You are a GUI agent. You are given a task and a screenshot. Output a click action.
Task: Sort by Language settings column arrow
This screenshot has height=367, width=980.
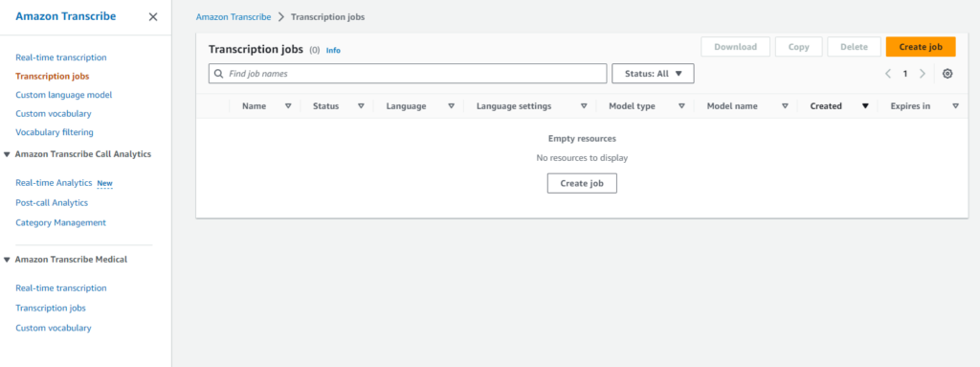[584, 106]
